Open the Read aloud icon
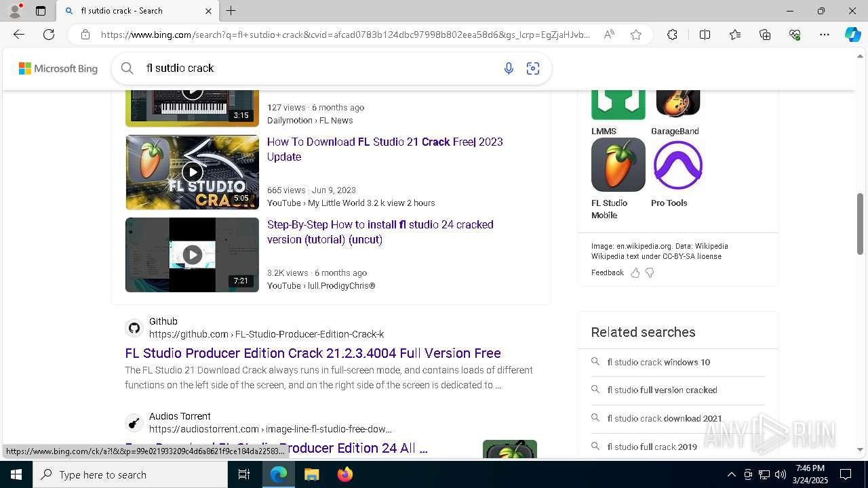The image size is (868, 488). (x=609, y=35)
